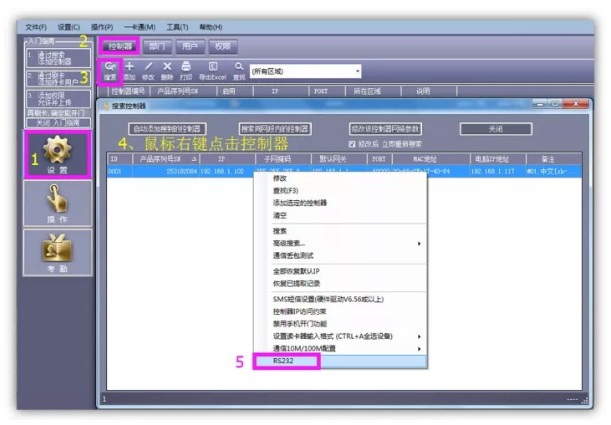Image resolution: width=611 pixels, height=425 pixels.
Task: Click the 添加 (add) plus icon
Action: point(129,69)
